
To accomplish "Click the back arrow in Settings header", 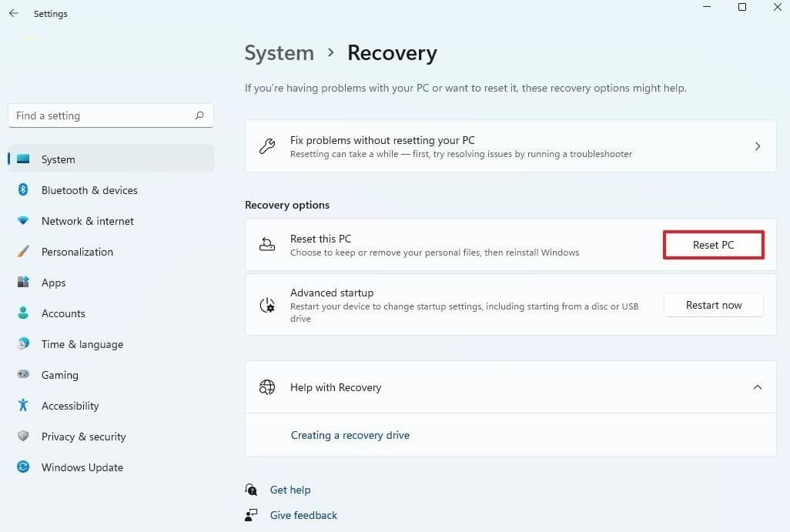I will point(14,14).
